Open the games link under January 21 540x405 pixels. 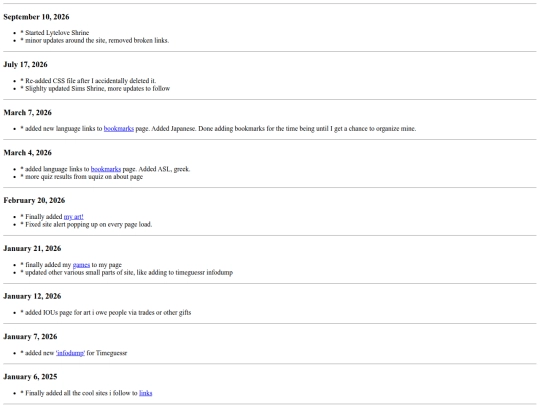click(x=81, y=265)
